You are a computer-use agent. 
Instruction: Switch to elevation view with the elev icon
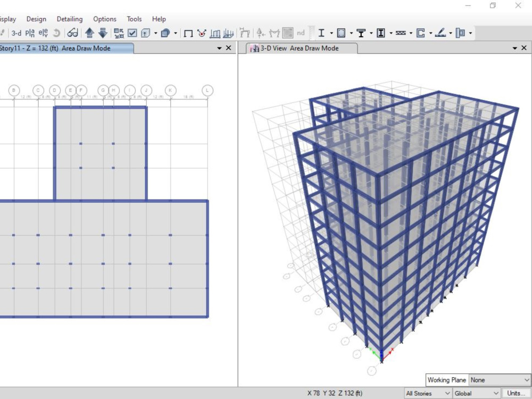43,33
